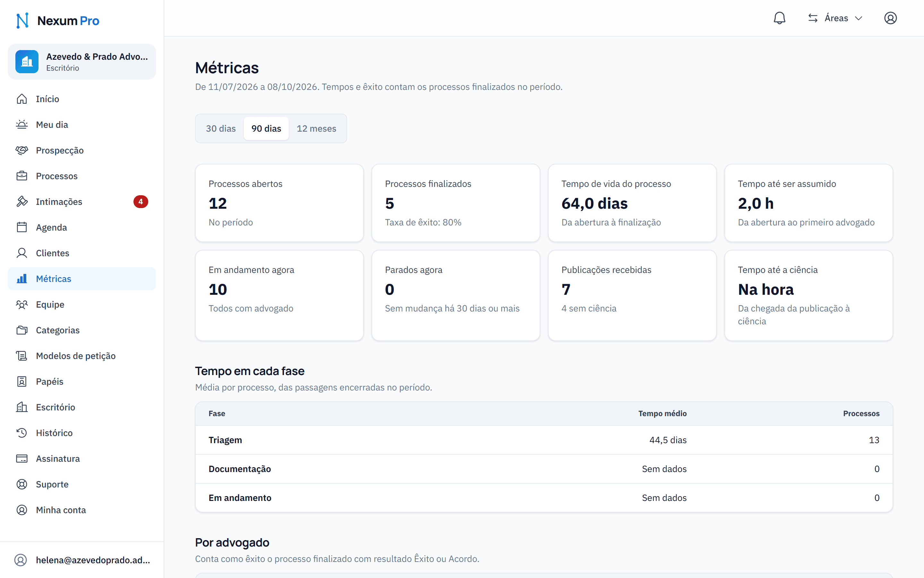924x578 pixels.
Task: Click the Categorias folder icon
Action: click(22, 330)
